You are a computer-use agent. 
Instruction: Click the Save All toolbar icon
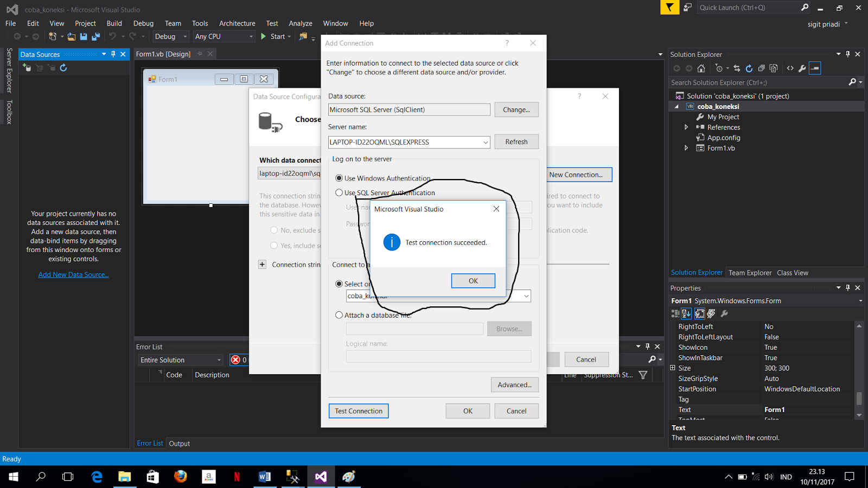coord(95,36)
